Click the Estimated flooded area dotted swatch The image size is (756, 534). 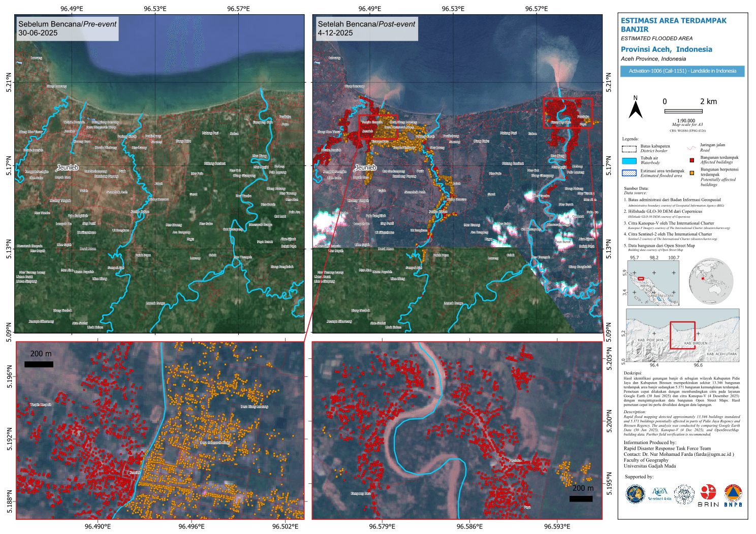(629, 173)
